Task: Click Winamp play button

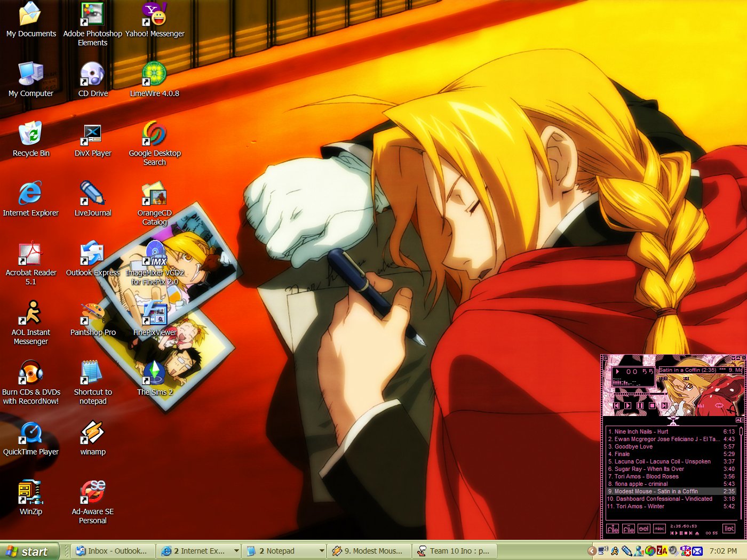Action: pos(628,405)
